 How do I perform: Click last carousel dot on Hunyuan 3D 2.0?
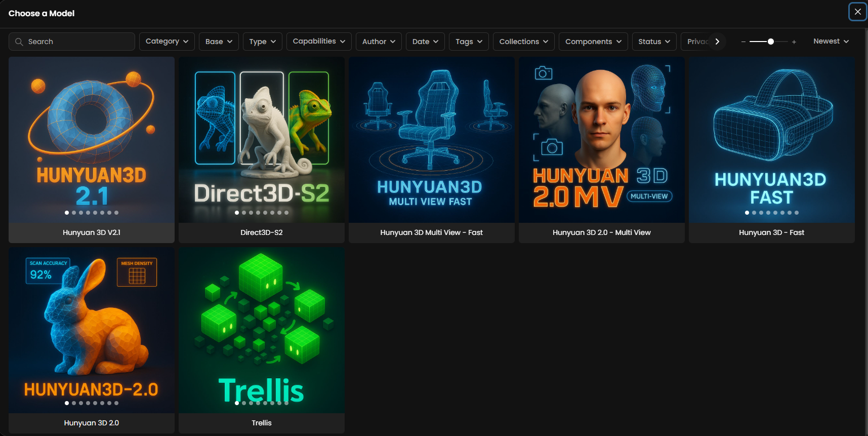coord(116,403)
